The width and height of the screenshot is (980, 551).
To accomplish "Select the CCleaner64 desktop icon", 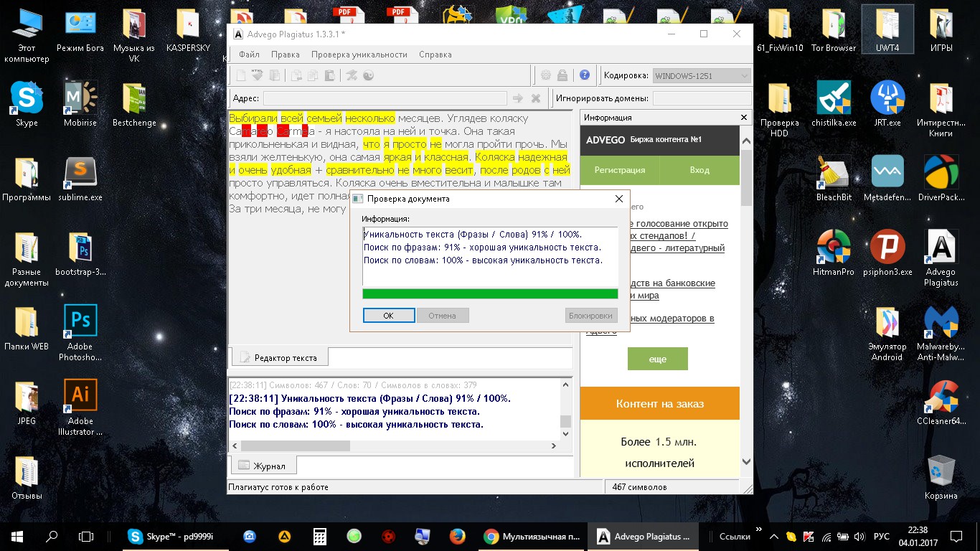I will [x=941, y=402].
